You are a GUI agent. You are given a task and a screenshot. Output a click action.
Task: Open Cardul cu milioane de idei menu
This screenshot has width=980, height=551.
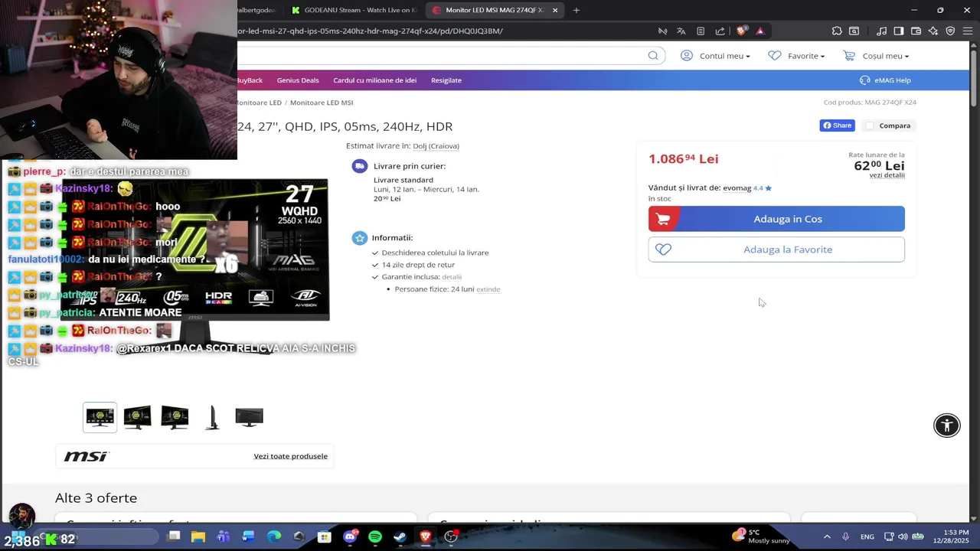click(x=374, y=80)
